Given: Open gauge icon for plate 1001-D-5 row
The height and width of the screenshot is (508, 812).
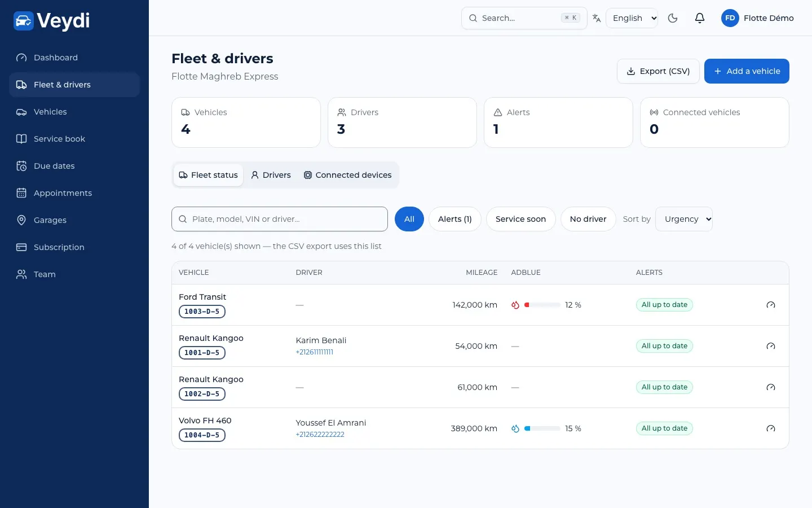Looking at the screenshot, I should pyautogui.click(x=771, y=346).
